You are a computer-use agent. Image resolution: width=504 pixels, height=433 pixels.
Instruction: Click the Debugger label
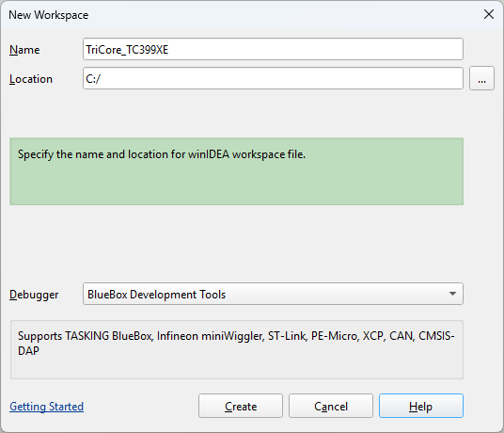34,295
